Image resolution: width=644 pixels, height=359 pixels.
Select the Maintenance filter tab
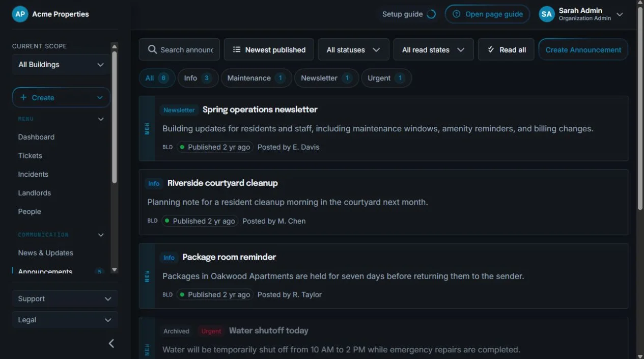click(x=256, y=78)
